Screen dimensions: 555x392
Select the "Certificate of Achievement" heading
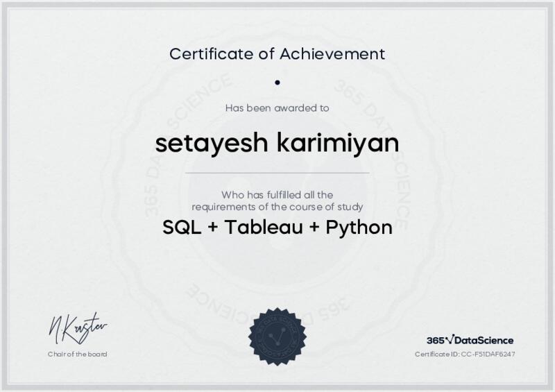(277, 53)
